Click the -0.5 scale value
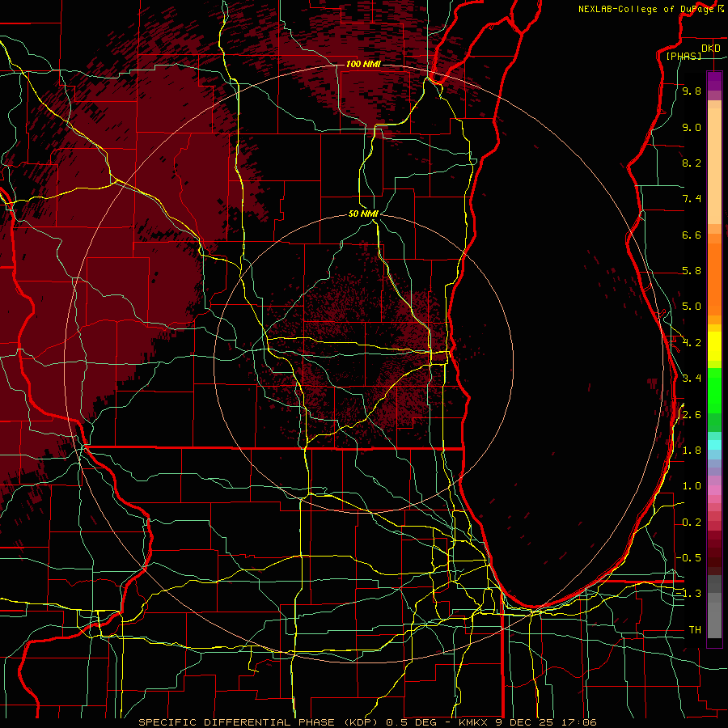 pos(690,557)
